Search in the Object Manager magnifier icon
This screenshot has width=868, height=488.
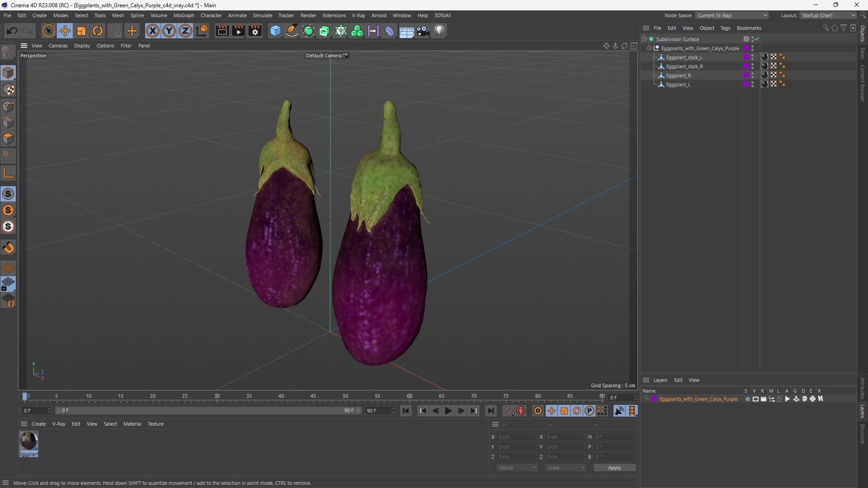pyautogui.click(x=826, y=28)
